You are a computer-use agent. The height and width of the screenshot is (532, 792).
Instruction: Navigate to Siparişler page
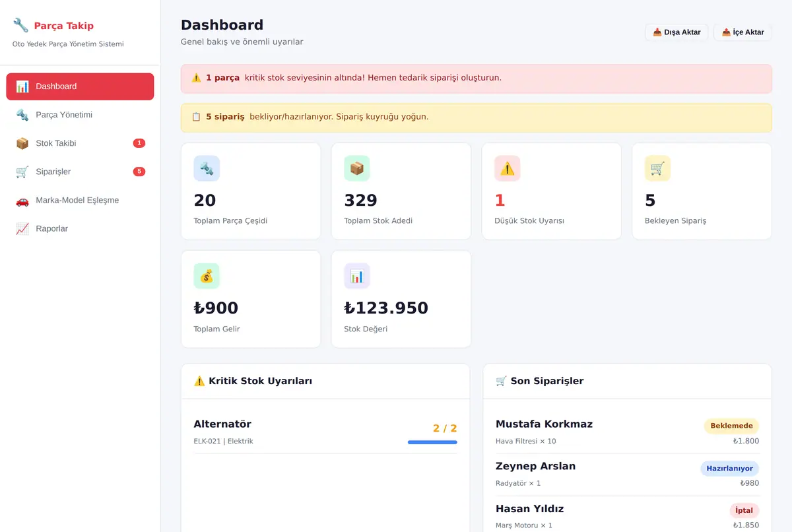pos(80,172)
